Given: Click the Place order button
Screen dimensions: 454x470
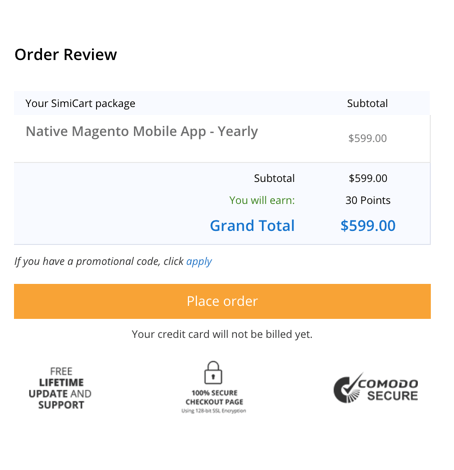Looking at the screenshot, I should pyautogui.click(x=222, y=301).
